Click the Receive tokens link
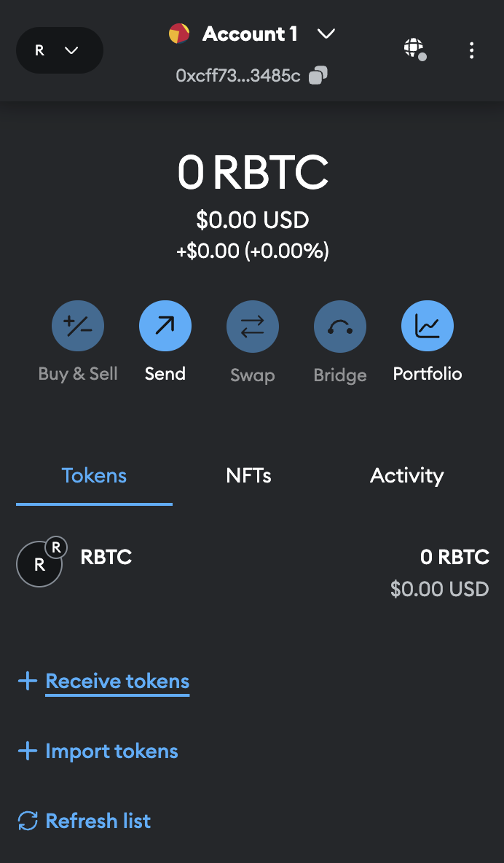The height and width of the screenshot is (863, 504). [x=117, y=682]
